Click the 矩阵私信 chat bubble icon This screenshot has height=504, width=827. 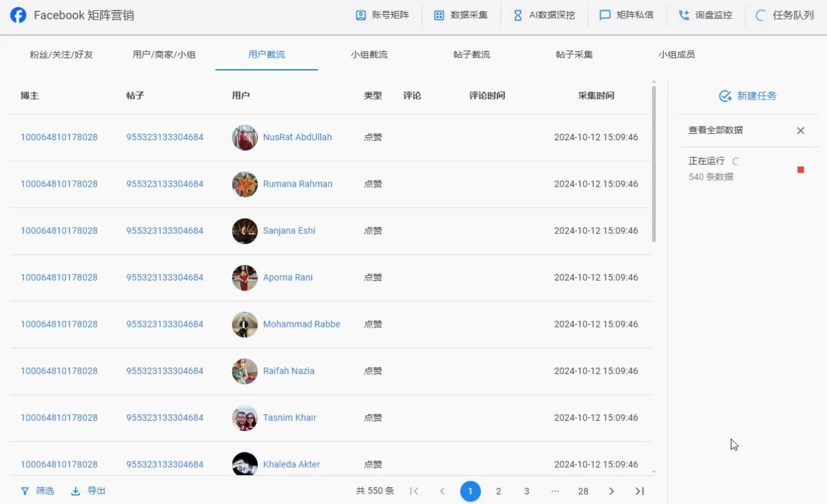pos(605,14)
